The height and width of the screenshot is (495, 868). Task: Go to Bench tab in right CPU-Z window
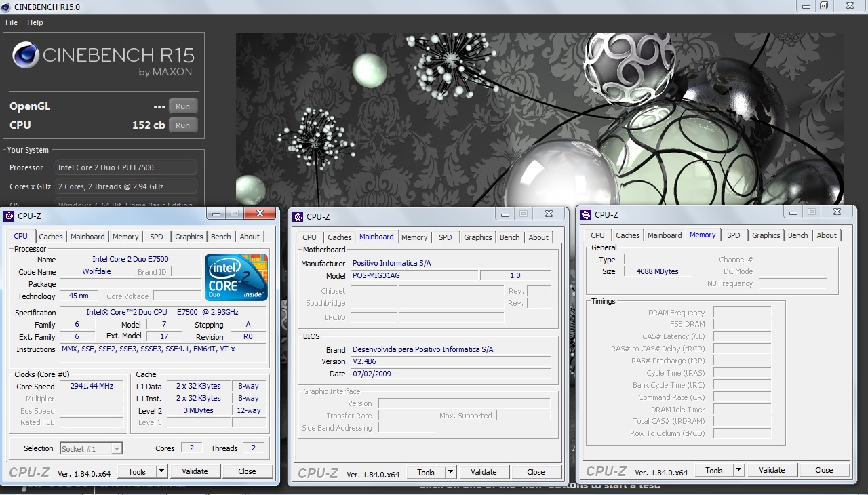point(798,235)
